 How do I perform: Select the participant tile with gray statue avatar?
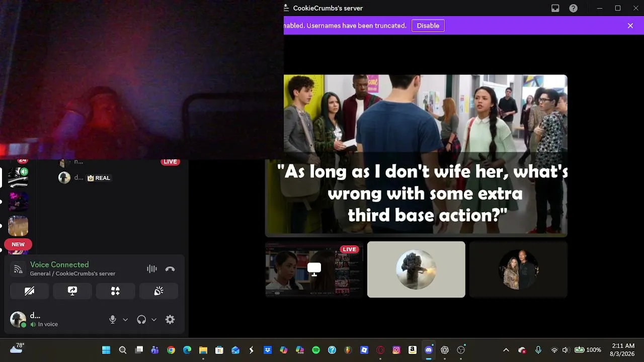point(416,269)
